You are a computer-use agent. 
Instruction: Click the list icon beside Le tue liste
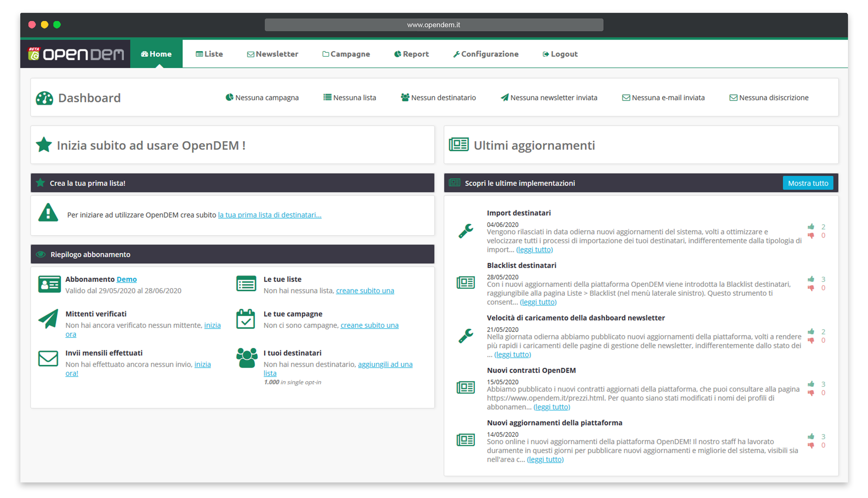pyautogui.click(x=246, y=284)
